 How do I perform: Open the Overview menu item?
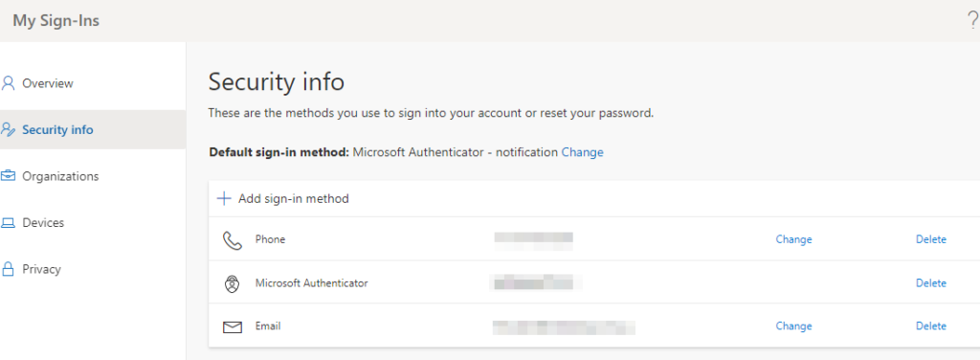pyautogui.click(x=48, y=83)
